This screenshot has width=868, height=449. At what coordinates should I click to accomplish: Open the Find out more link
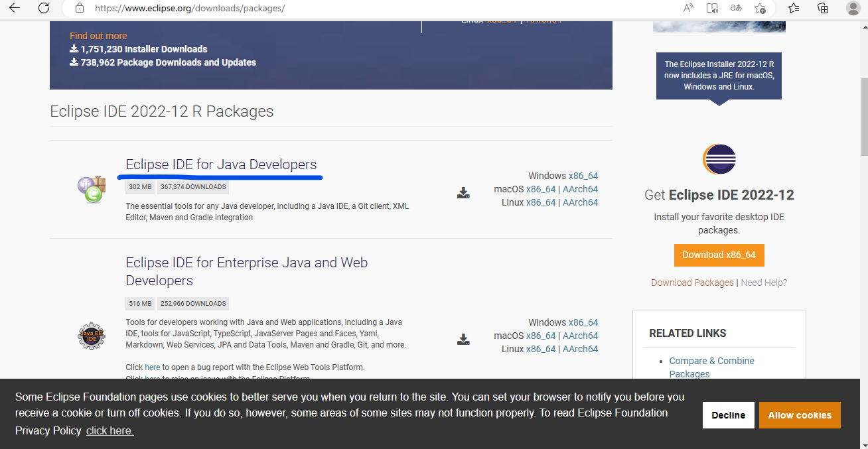98,36
